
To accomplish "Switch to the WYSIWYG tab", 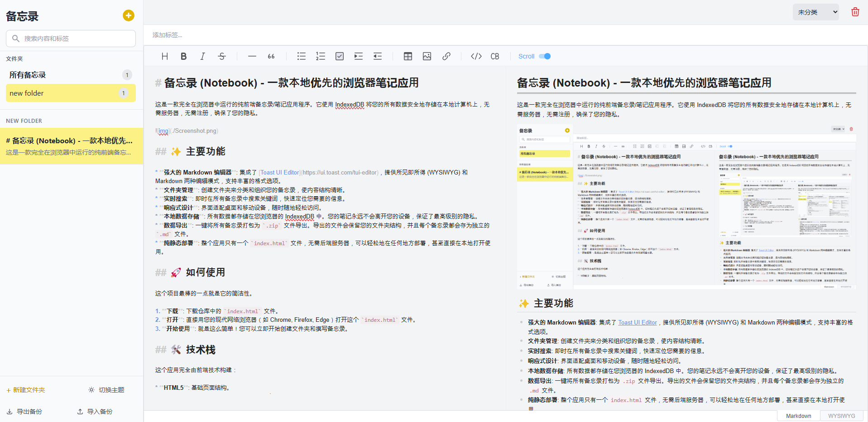I will click(x=841, y=415).
